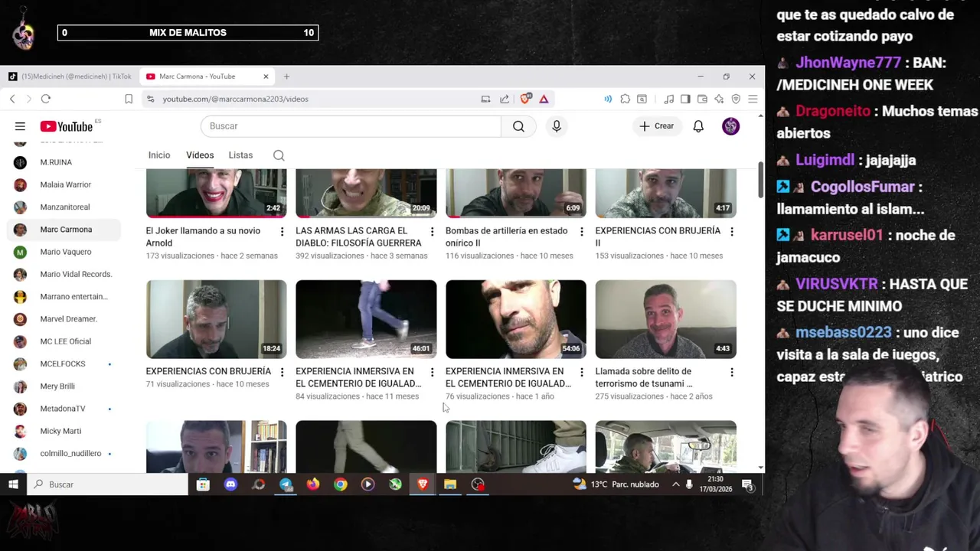Start voice search with the microphone icon
Screen dimensions: 980x551
coord(557,126)
